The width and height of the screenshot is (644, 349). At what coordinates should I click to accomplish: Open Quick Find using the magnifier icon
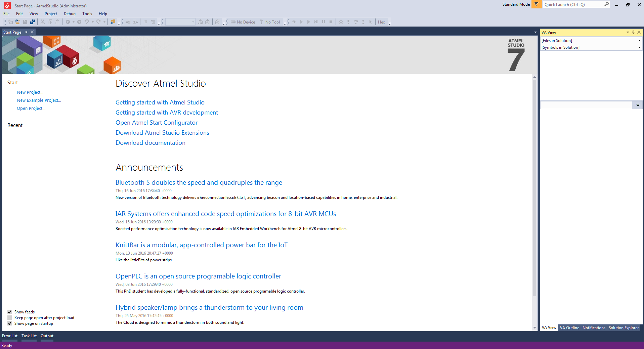click(113, 22)
